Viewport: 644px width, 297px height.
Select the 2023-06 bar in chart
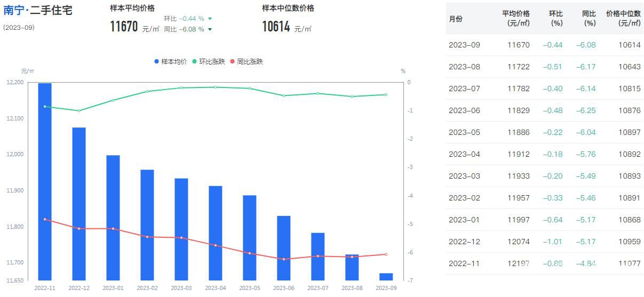click(x=284, y=248)
